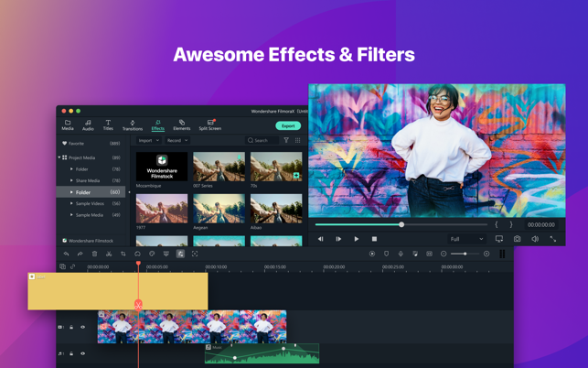Screen dimensions: 588x368
Task: Select the 007 Series filter thumbnail
Action: (219, 167)
